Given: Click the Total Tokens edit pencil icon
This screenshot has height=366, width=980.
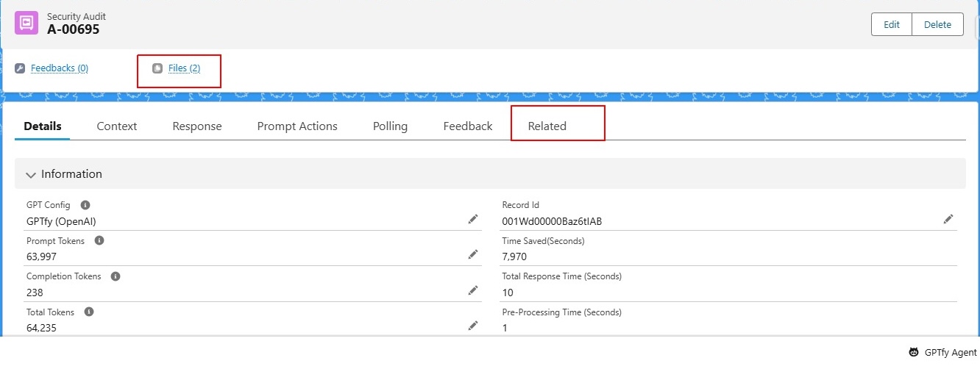Looking at the screenshot, I should click(x=473, y=326).
